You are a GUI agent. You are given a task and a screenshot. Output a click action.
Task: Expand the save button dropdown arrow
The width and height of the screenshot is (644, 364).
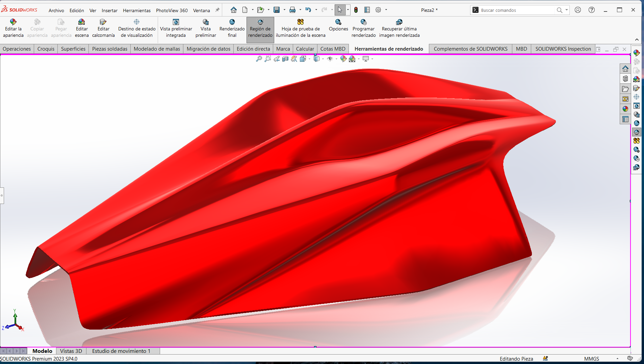click(x=284, y=10)
